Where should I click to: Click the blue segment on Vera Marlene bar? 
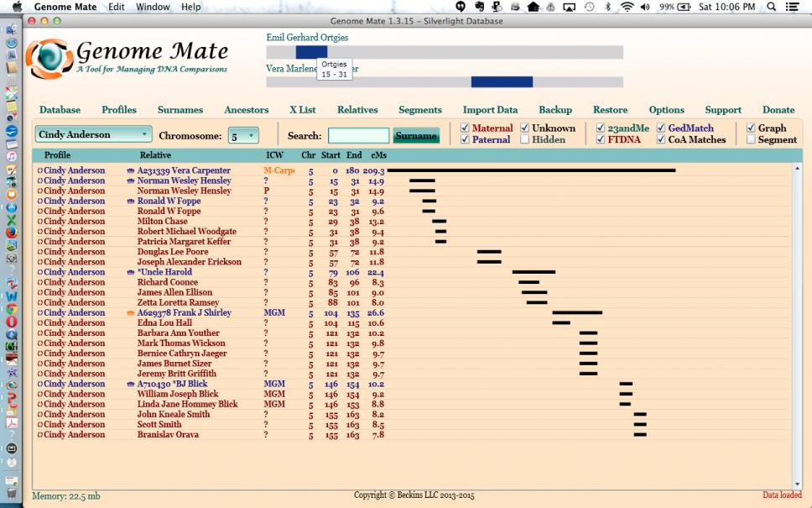[502, 82]
